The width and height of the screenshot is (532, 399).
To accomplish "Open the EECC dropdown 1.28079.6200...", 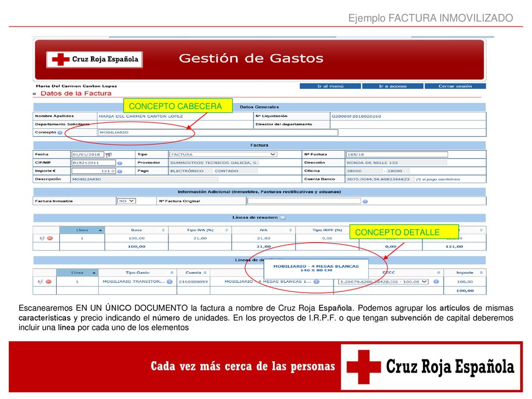I will [383, 282].
